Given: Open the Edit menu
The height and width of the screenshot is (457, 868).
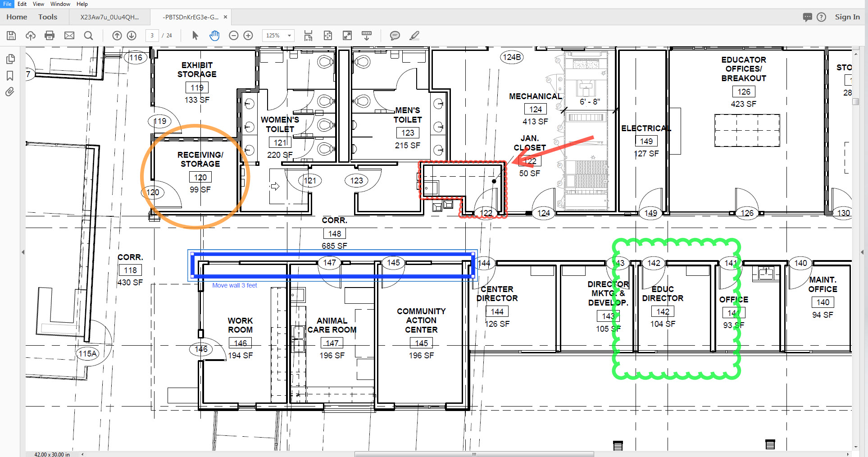Looking at the screenshot, I should coord(22,4).
